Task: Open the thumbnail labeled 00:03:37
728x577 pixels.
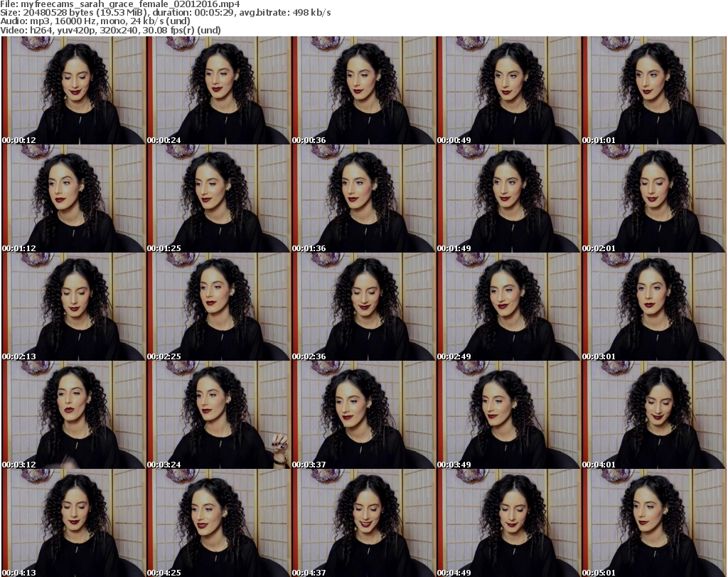Action: [363, 415]
